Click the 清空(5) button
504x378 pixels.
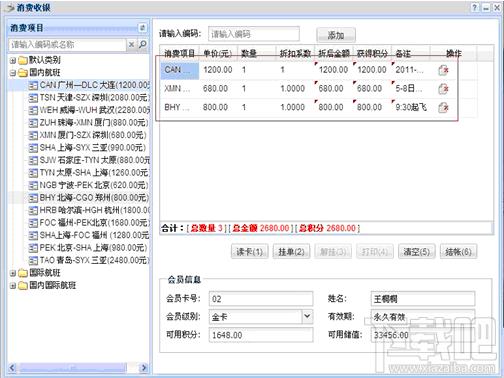(417, 252)
